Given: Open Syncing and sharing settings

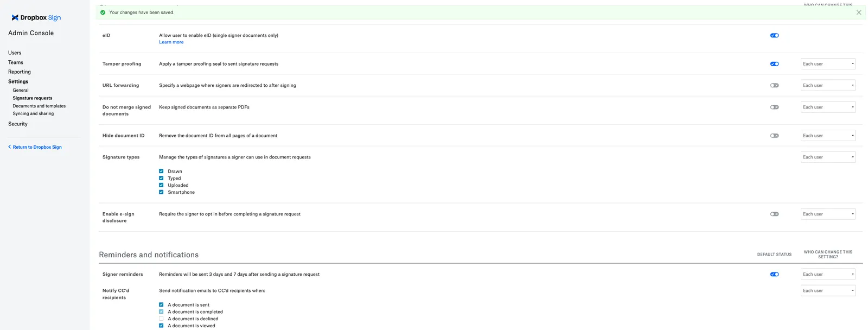Looking at the screenshot, I should coord(33,113).
